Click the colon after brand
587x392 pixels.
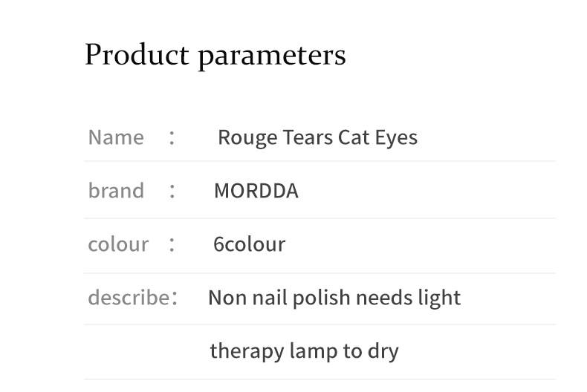coord(172,191)
